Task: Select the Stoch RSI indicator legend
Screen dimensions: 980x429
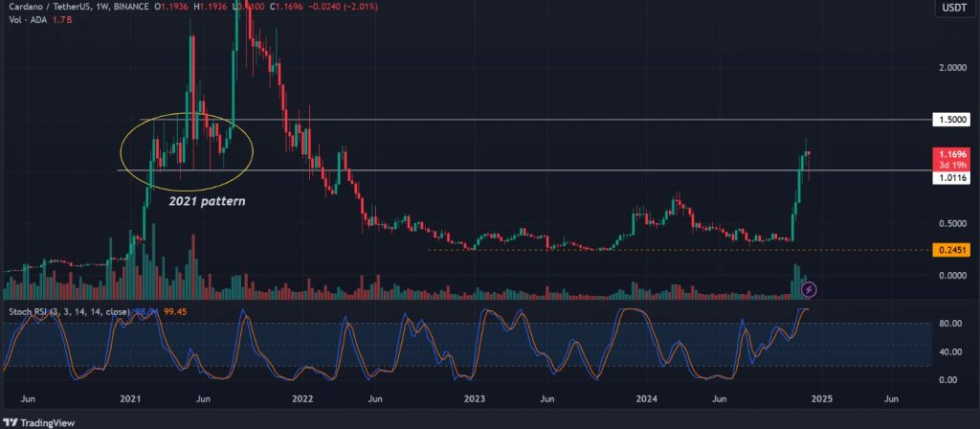Action: (57, 311)
